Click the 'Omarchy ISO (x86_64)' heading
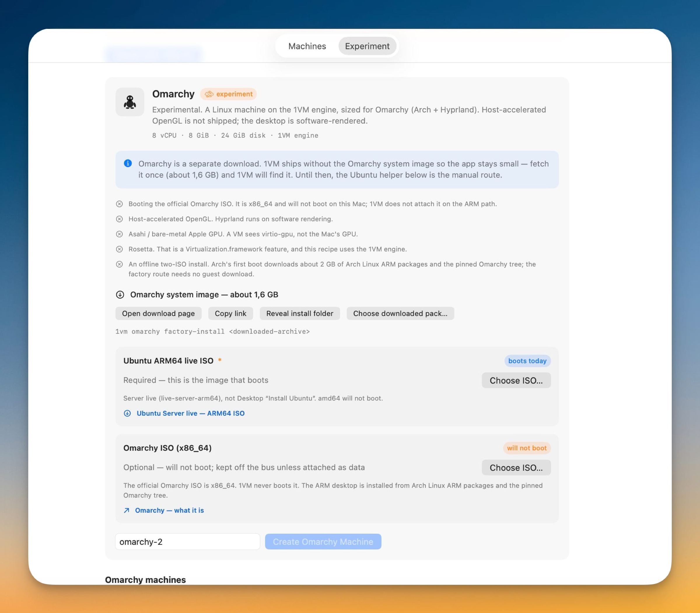The height and width of the screenshot is (613, 700). click(x=167, y=448)
